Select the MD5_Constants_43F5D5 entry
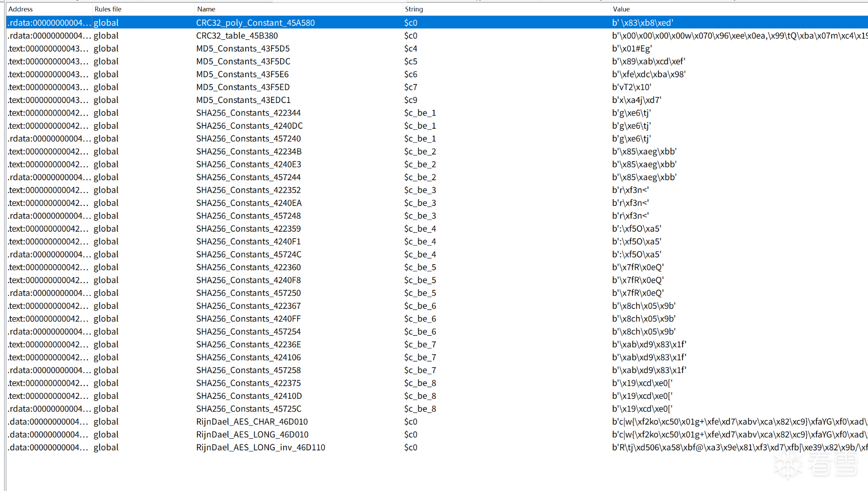 pos(243,48)
